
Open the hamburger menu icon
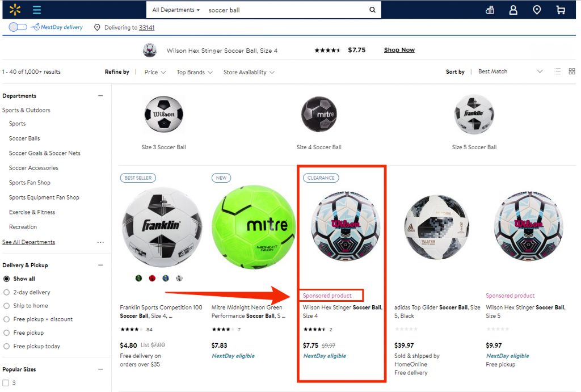point(37,10)
